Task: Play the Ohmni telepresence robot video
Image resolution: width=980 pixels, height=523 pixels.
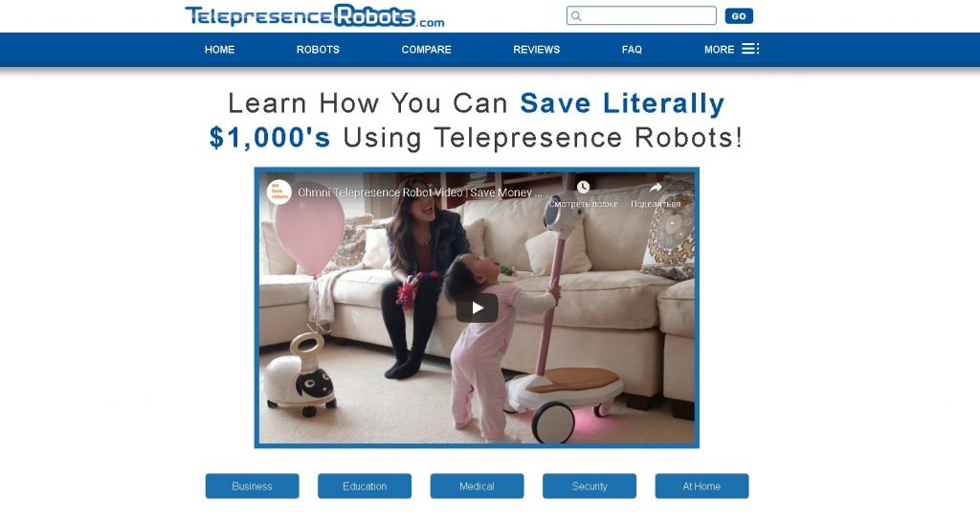Action: 477,307
